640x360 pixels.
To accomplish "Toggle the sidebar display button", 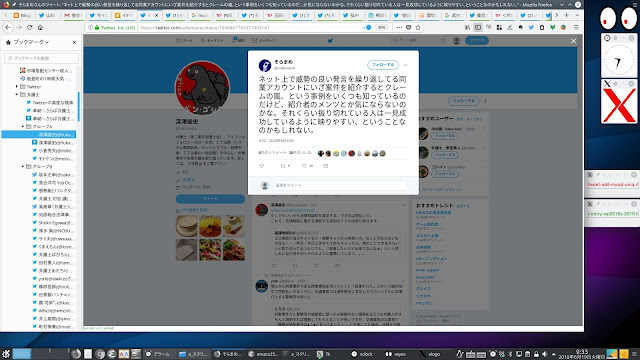I will [x=478, y=27].
